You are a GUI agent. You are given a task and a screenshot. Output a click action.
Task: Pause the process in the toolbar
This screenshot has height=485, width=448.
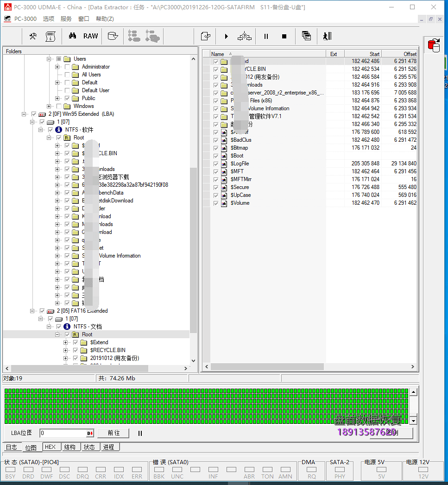[266, 37]
